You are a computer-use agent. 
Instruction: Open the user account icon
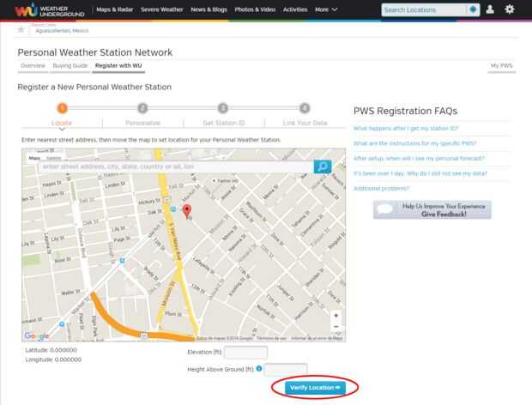[490, 9]
